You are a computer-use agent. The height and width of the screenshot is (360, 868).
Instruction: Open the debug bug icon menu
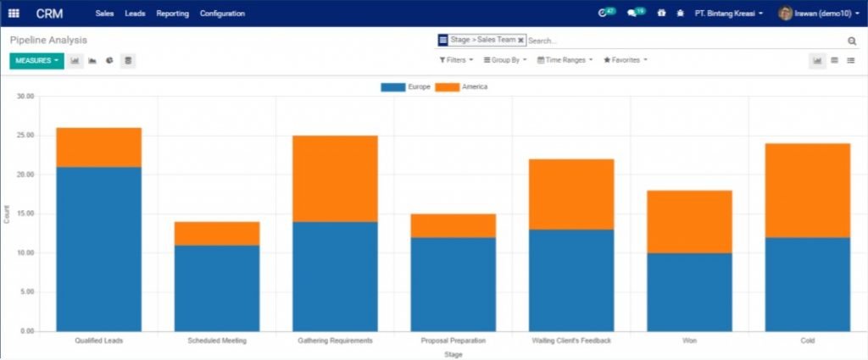681,14
